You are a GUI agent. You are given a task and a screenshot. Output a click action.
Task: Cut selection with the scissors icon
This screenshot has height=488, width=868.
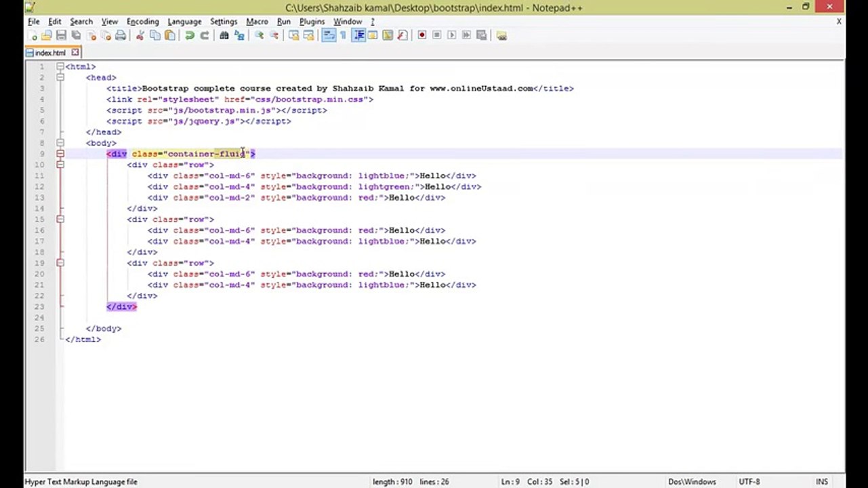pos(140,35)
